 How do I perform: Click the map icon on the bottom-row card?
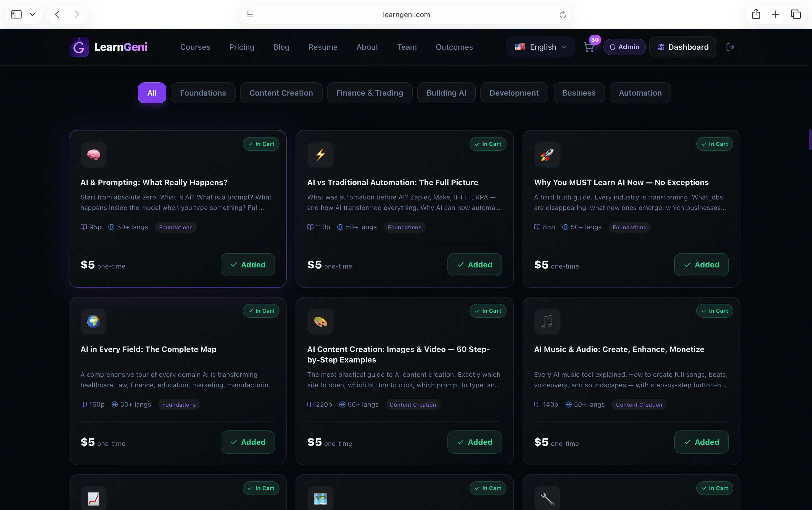320,498
